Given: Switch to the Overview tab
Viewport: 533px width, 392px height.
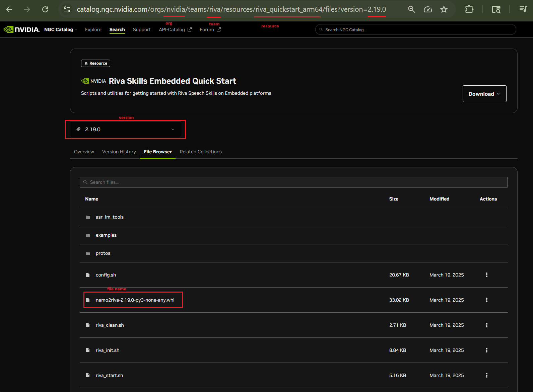Looking at the screenshot, I should [x=84, y=152].
